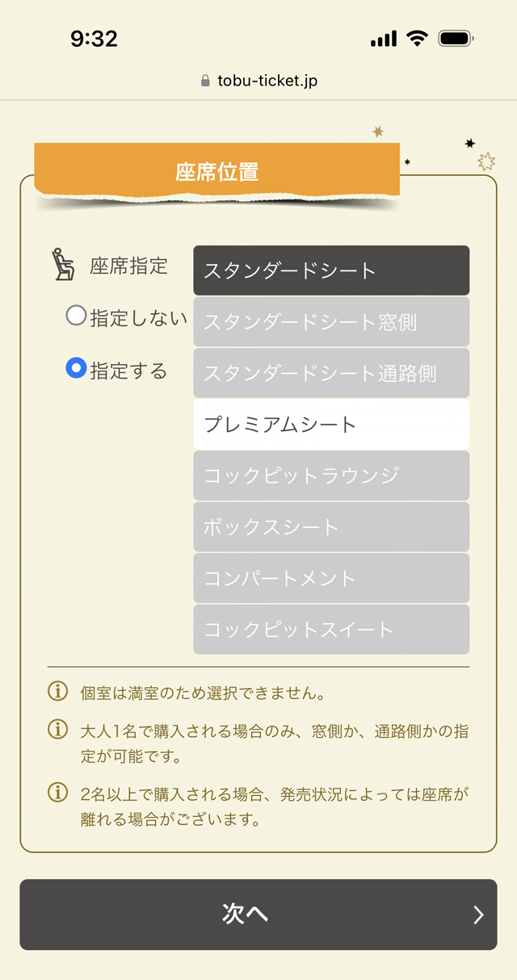517x980 pixels.
Task: Select the 指定する radio button
Action: tap(76, 369)
